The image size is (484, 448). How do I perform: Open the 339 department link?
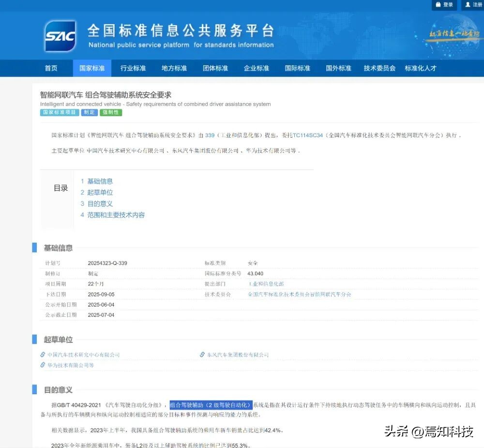pos(210,135)
